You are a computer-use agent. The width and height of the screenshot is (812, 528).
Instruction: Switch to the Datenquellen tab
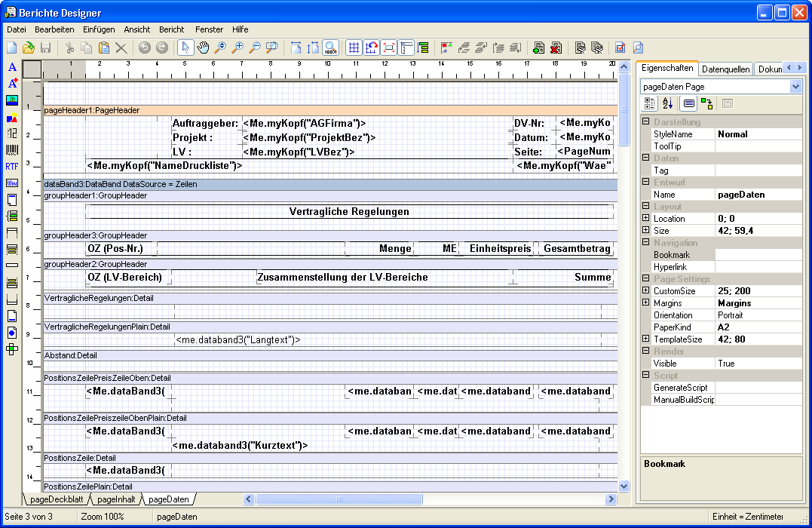[725, 69]
